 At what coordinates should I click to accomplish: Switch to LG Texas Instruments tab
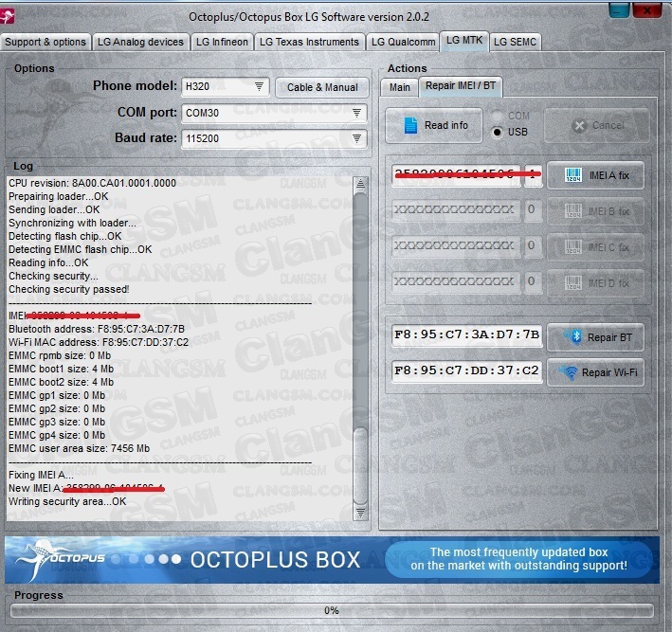tap(309, 42)
